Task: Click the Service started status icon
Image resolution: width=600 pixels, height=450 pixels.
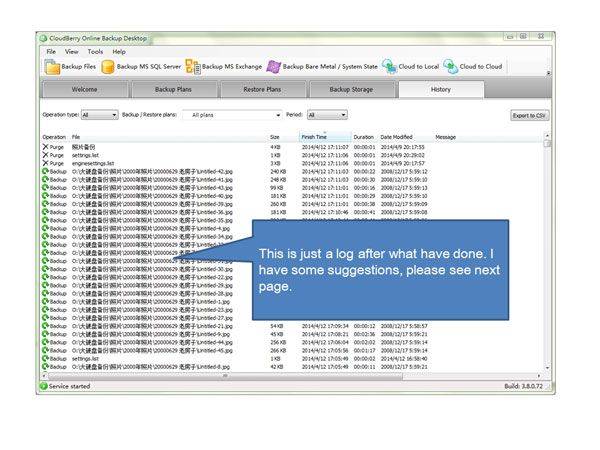Action: [43, 386]
